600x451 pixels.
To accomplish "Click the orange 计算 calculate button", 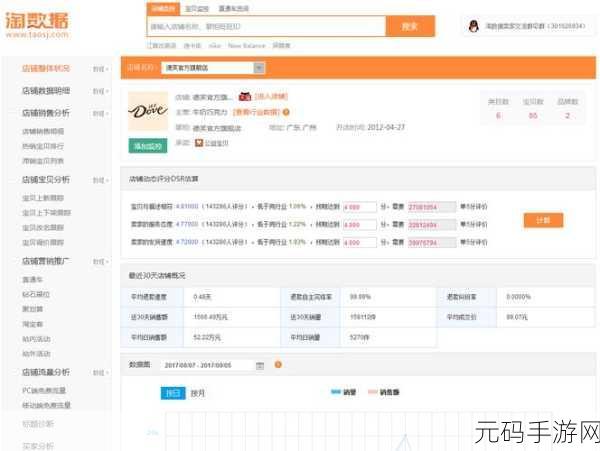I will click(543, 220).
